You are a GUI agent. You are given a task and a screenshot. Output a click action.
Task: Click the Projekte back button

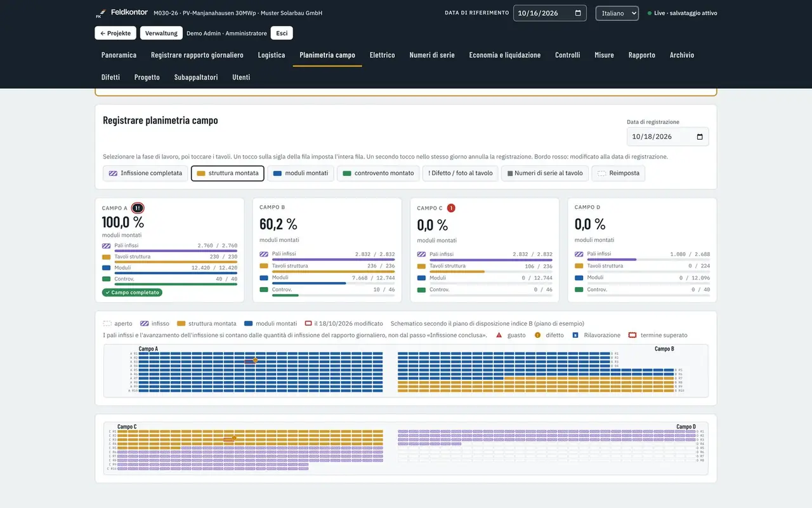[115, 33]
